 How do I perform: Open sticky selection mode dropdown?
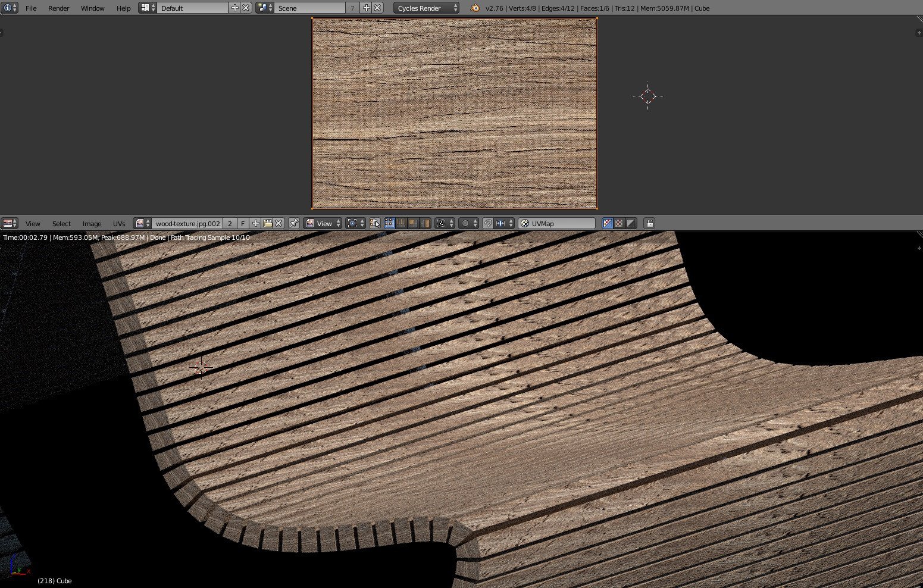point(445,223)
